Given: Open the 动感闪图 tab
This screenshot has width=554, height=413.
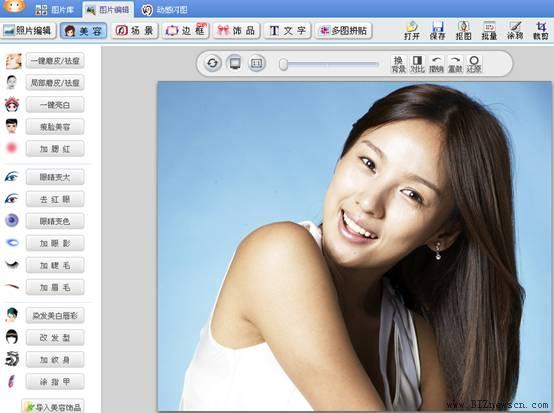Looking at the screenshot, I should tap(165, 10).
